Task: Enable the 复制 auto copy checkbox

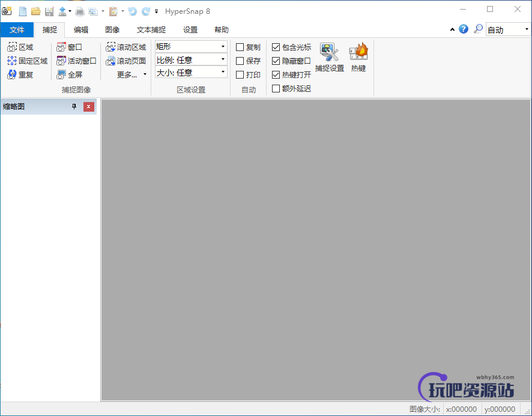Action: click(240, 47)
